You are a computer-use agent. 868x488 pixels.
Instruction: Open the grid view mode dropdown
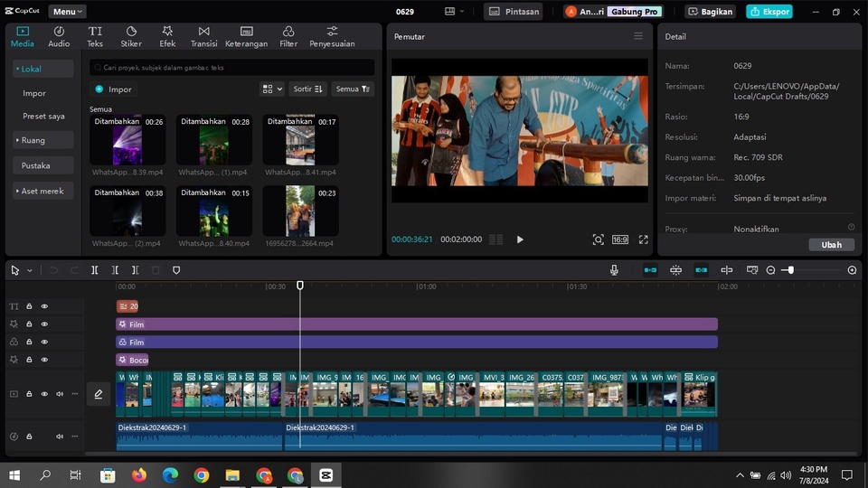click(x=272, y=89)
